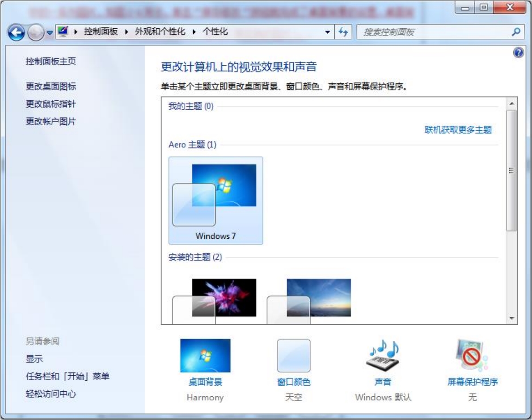This screenshot has width=532, height=420.
Task: Open 桌面背景 link
Action: coord(205,382)
